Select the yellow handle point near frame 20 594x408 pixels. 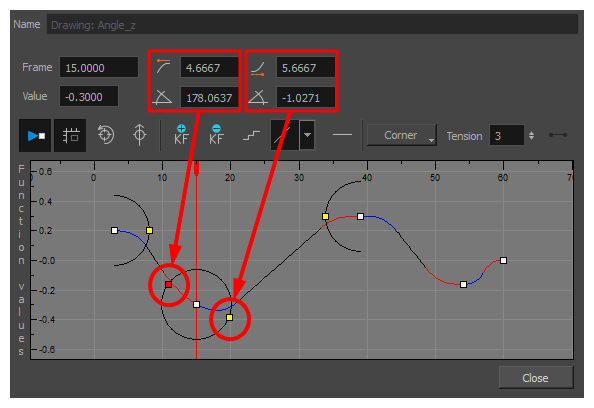[230, 317]
